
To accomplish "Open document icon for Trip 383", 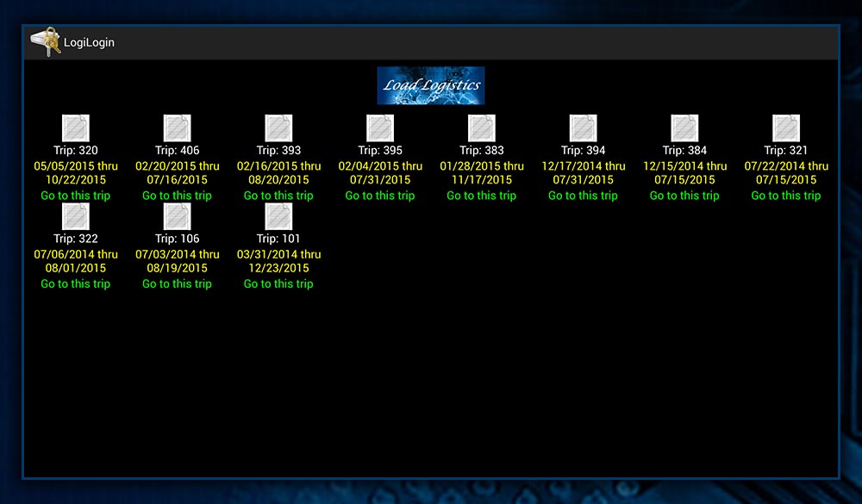I will [482, 128].
